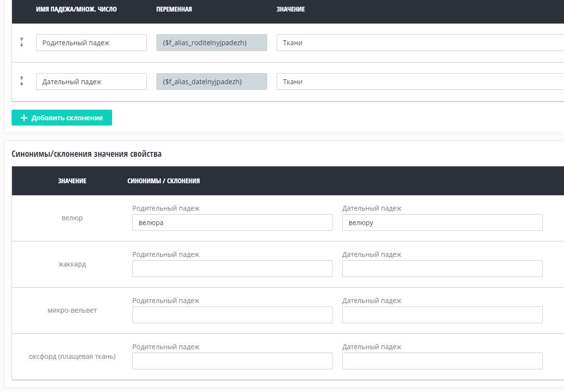Focus микро-вельвет Дательный падеж field
The image size is (564, 392).
pyautogui.click(x=442, y=315)
